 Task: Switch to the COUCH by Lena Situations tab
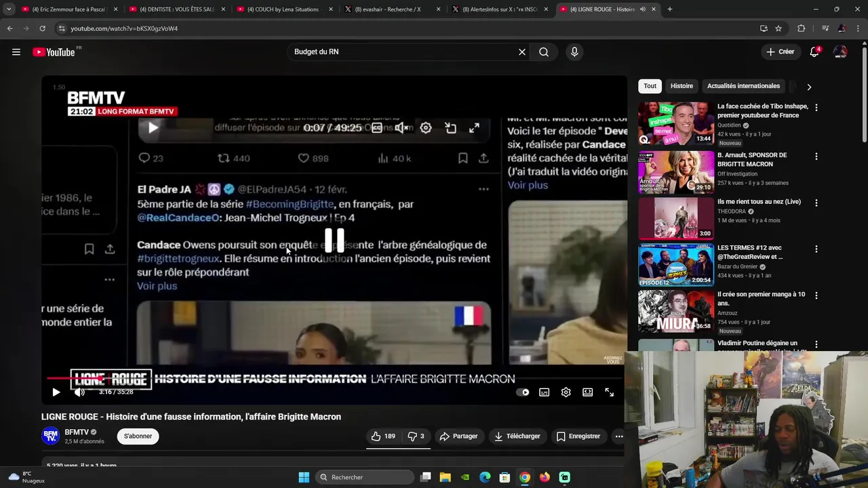283,9
